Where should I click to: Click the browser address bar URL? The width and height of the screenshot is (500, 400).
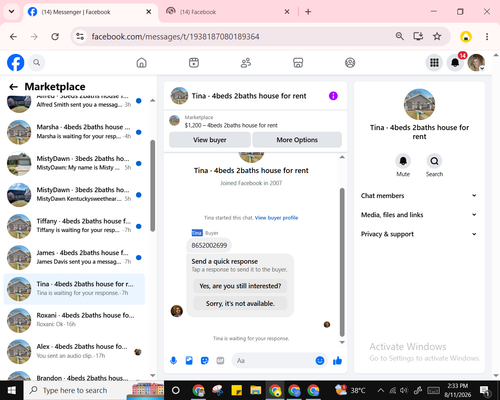[175, 36]
